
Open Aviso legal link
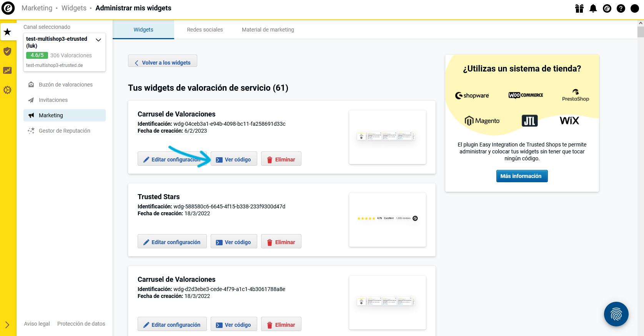click(37, 324)
